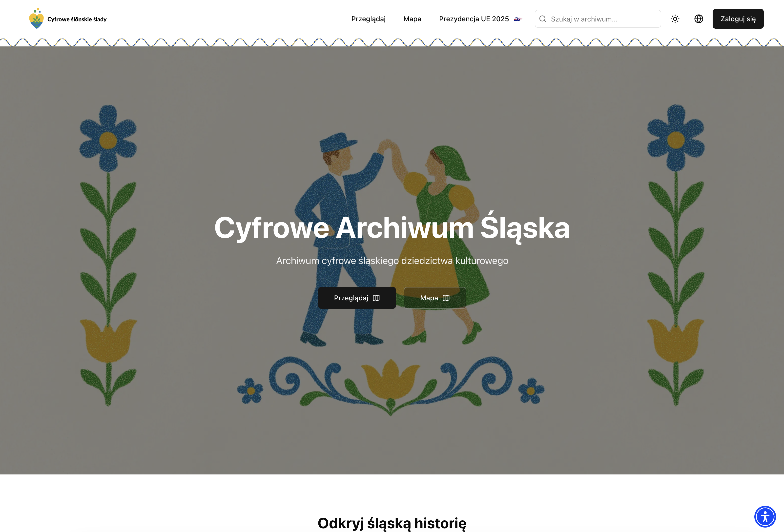Click the map icon inside the hero Przeglądaj button
Viewport: 784px width, 532px height.
376,298
